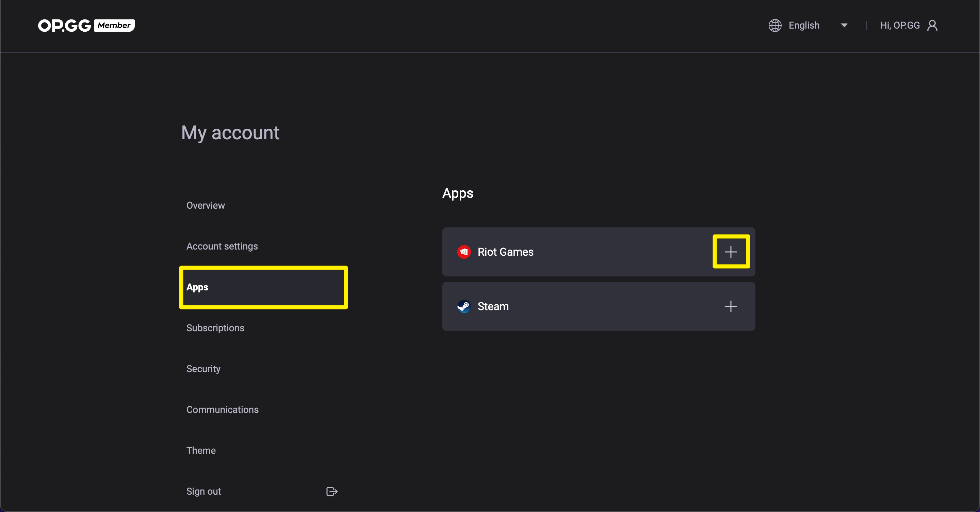Click the Sign out link
This screenshot has width=980, height=512.
tap(203, 492)
